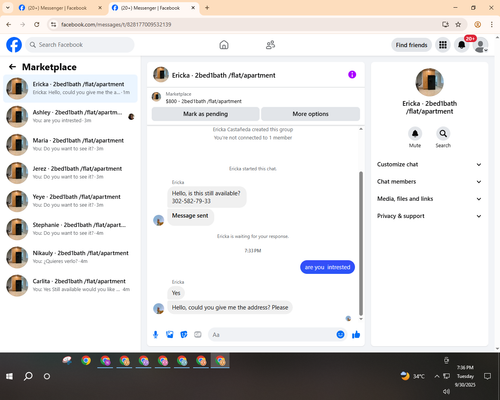This screenshot has height=400, width=500.
Task: Open the Facebook menu grid icon
Action: point(443,45)
